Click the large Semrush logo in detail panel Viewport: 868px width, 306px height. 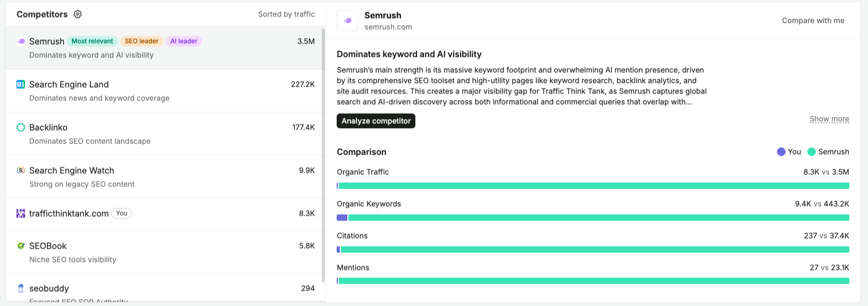pyautogui.click(x=347, y=21)
